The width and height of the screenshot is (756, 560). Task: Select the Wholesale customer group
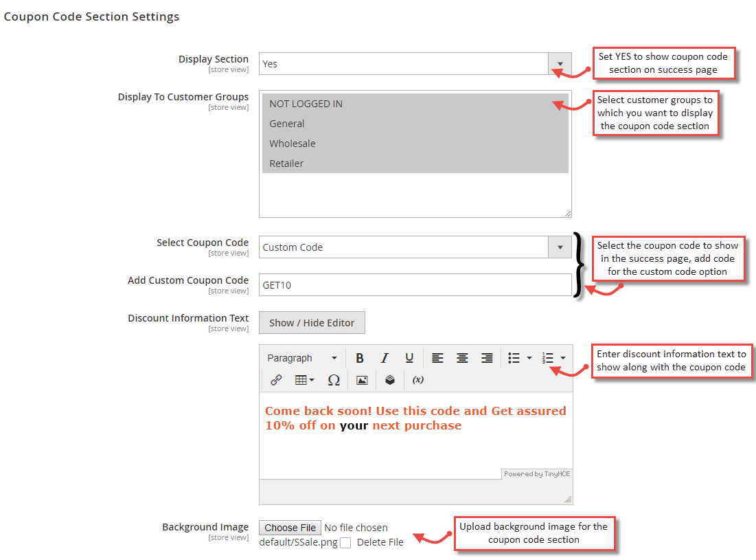pos(415,143)
